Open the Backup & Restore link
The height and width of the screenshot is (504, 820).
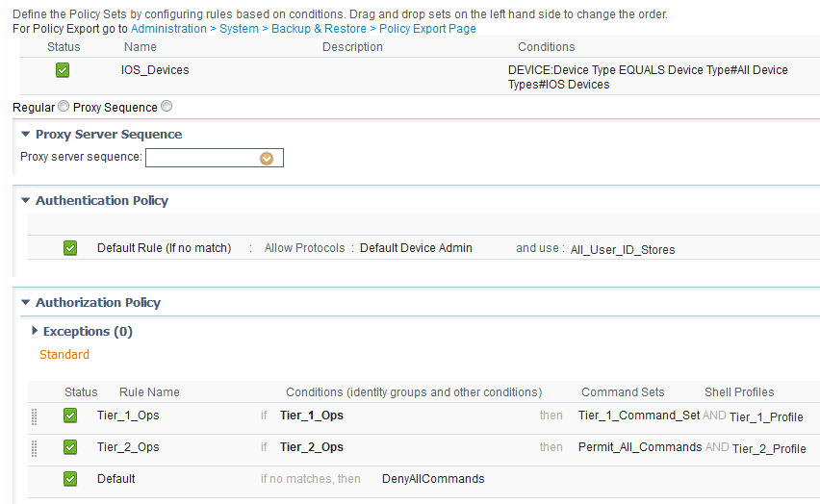pyautogui.click(x=319, y=29)
